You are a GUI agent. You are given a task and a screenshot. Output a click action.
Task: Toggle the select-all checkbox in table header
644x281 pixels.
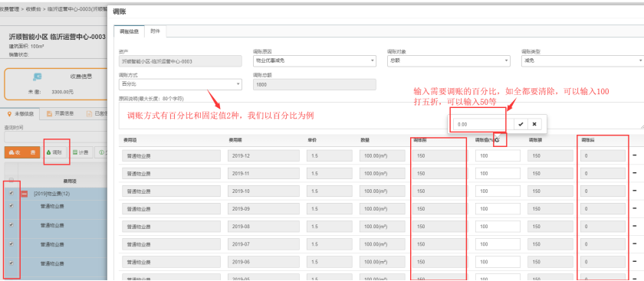pyautogui.click(x=11, y=180)
